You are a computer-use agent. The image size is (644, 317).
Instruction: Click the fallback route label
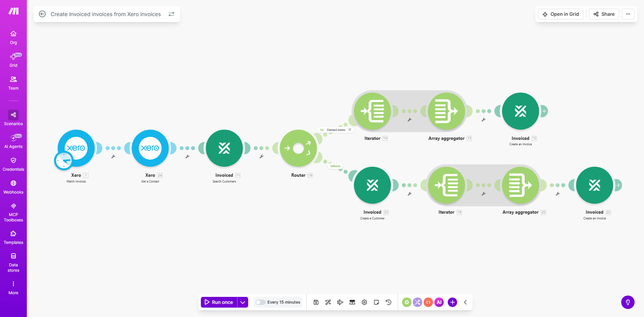coord(335,166)
